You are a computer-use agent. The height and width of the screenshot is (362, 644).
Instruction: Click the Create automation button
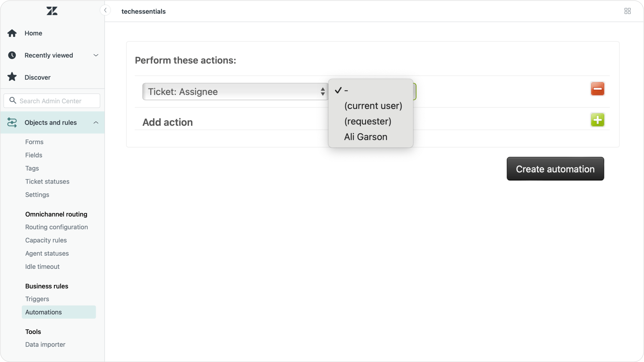555,168
